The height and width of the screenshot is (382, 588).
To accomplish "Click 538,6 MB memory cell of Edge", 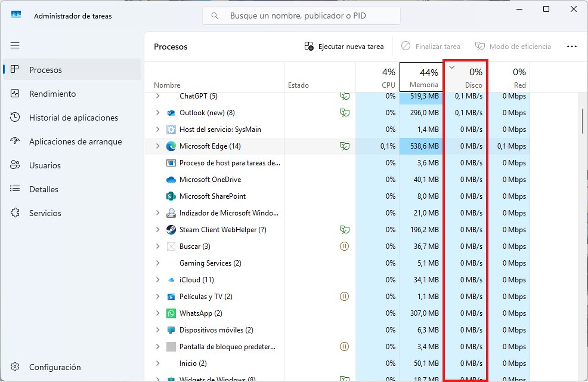I will (x=421, y=146).
